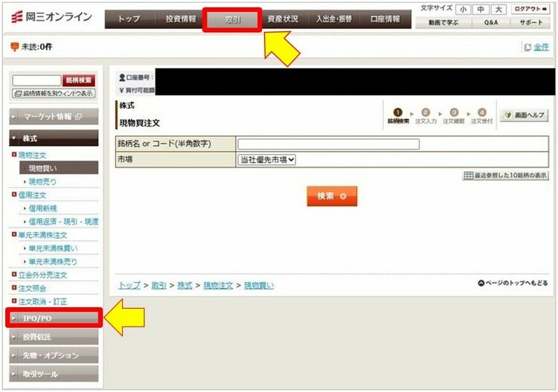Open the 現物注文 sidebar link
Image resolution: width=558 pixels, height=392 pixels.
pyautogui.click(x=32, y=155)
